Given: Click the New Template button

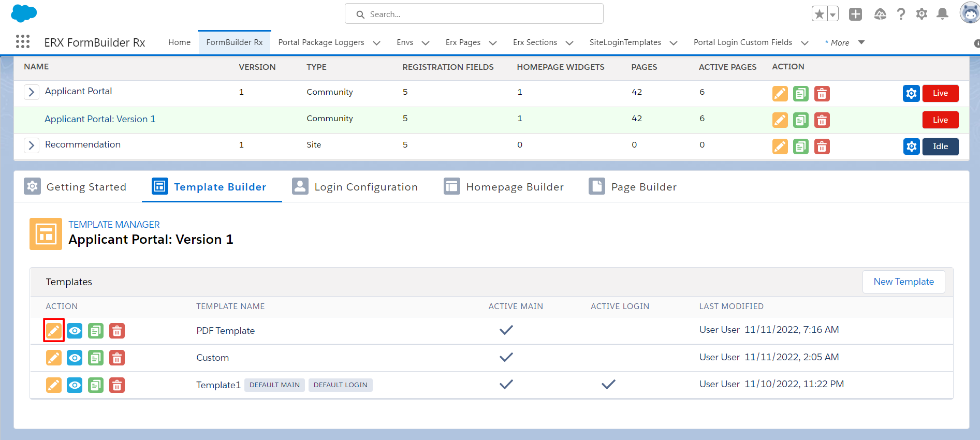Looking at the screenshot, I should (903, 282).
